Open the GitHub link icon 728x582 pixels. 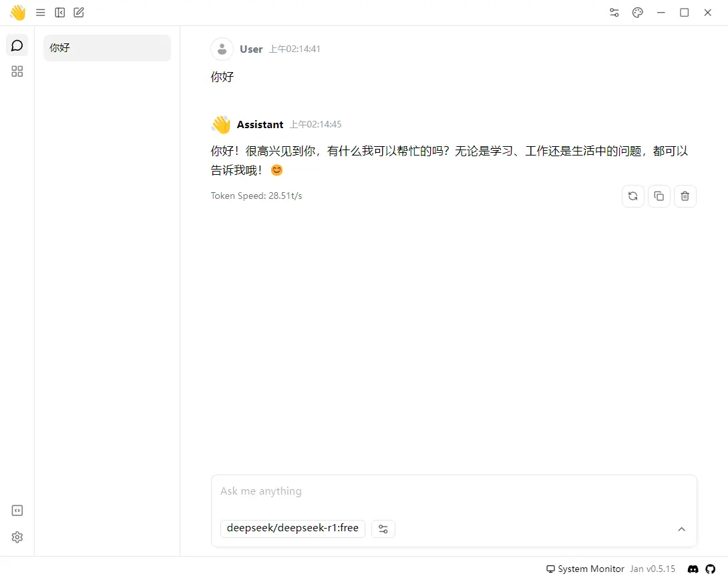click(711, 569)
